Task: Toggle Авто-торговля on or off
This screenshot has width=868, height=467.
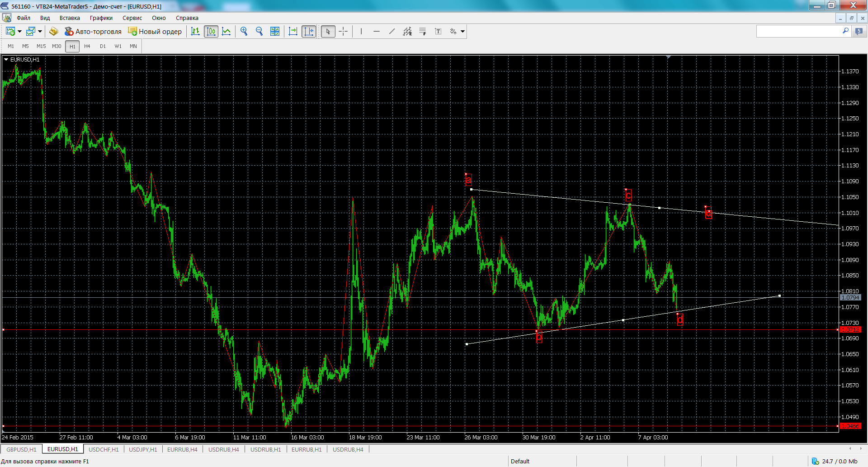Action: pyautogui.click(x=93, y=31)
